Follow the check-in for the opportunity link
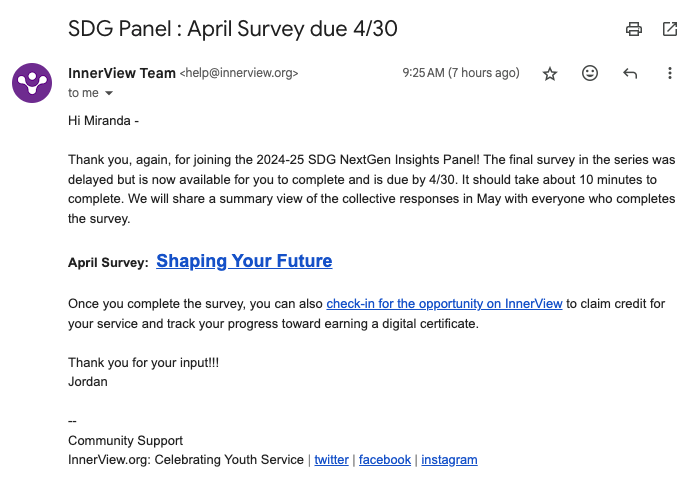The width and height of the screenshot is (695, 481). point(444,303)
